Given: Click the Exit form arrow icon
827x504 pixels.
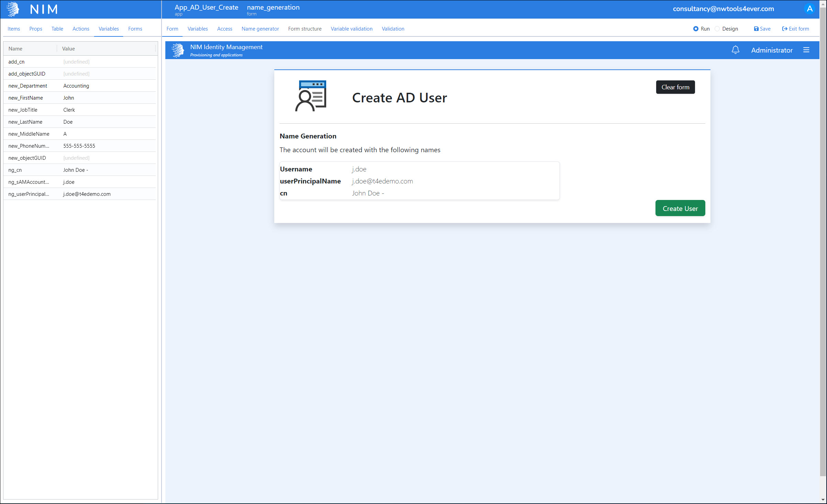Looking at the screenshot, I should pos(785,29).
